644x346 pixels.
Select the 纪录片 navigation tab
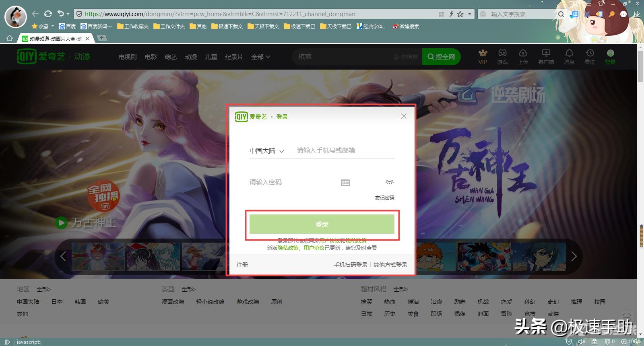(x=234, y=57)
